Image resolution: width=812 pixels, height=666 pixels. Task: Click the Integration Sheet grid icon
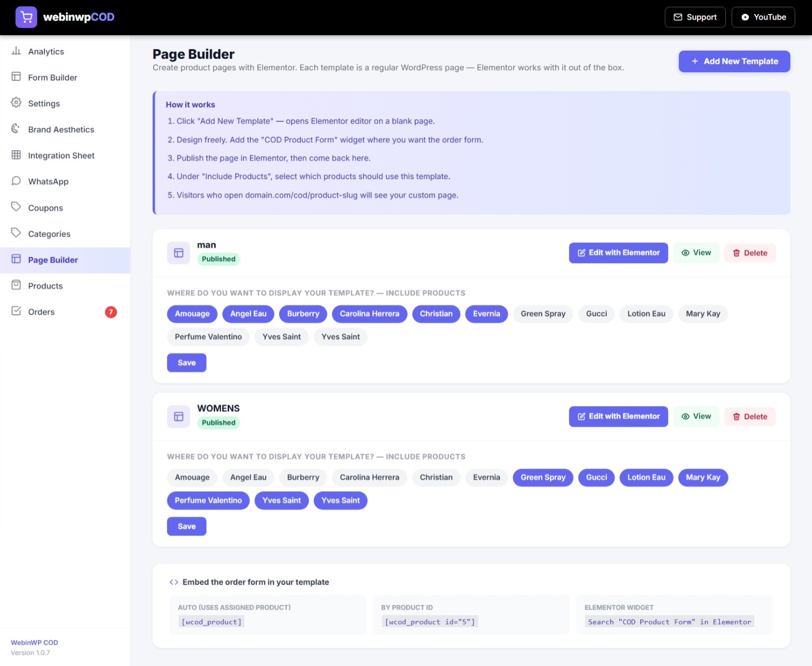tap(17, 155)
